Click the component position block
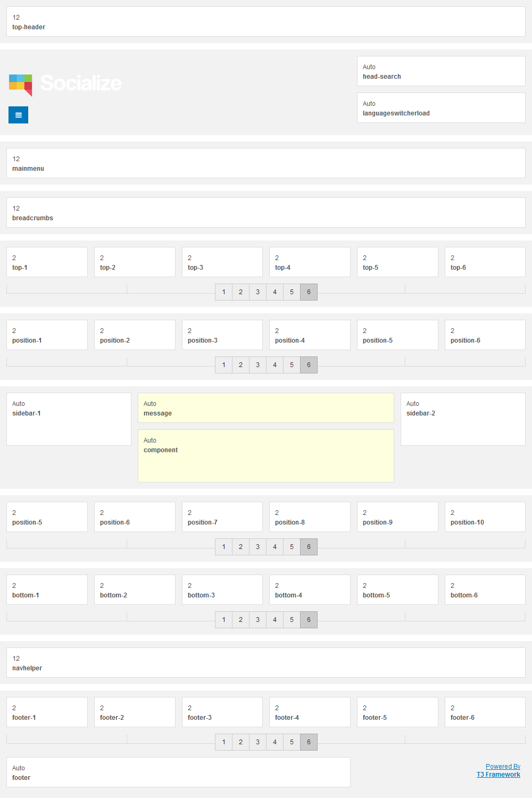The image size is (532, 798). tap(266, 455)
